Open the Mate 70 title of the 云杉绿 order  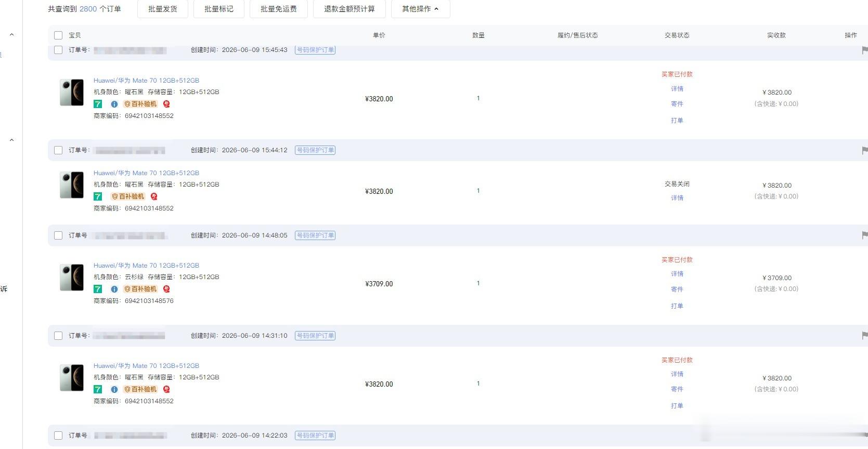[146, 266]
